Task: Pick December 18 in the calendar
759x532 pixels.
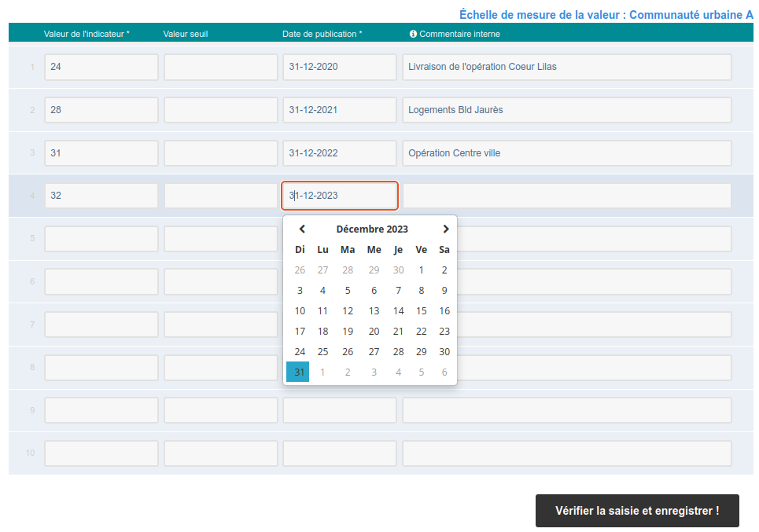Action: click(322, 332)
